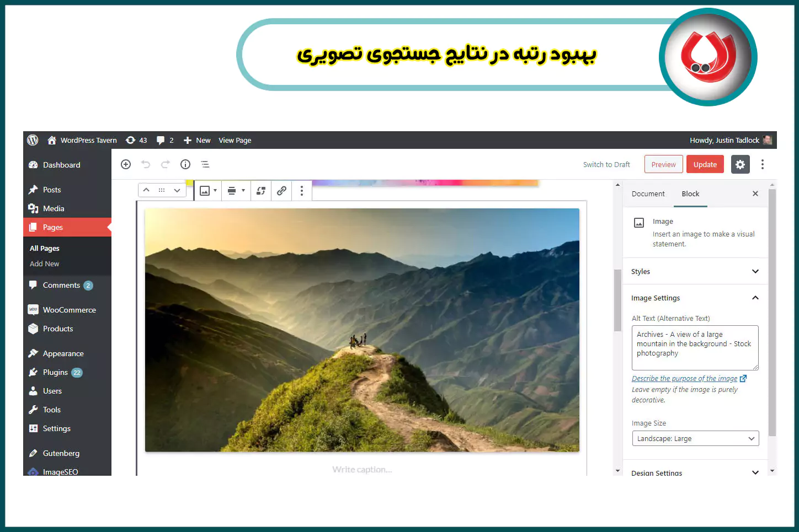The image size is (799, 532).
Task: Select the Replace image icon
Action: [x=260, y=190]
